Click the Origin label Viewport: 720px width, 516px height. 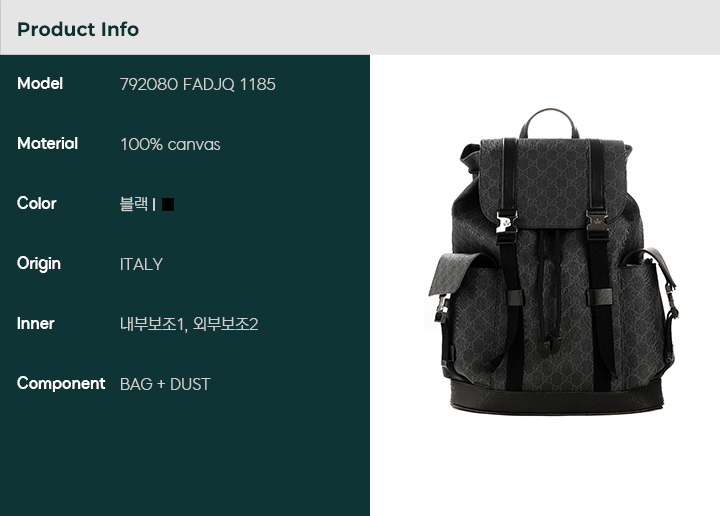[x=39, y=264]
